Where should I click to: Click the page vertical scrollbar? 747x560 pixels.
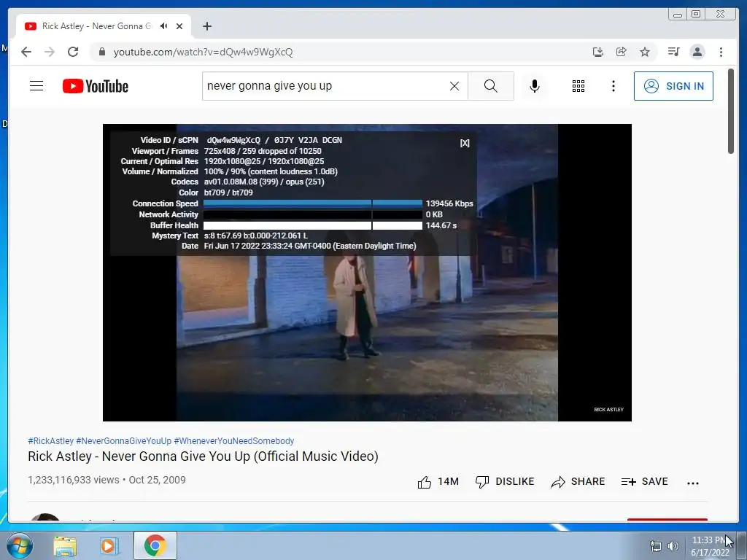(731, 112)
